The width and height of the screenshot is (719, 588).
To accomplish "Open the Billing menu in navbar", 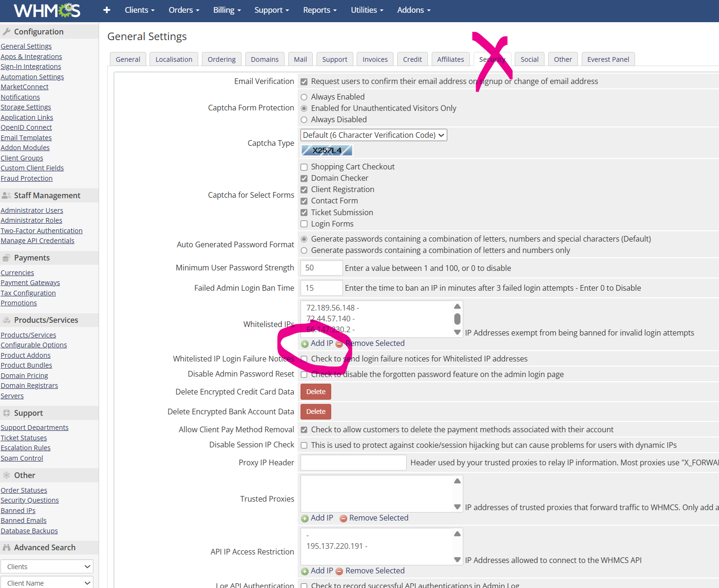I will click(227, 10).
